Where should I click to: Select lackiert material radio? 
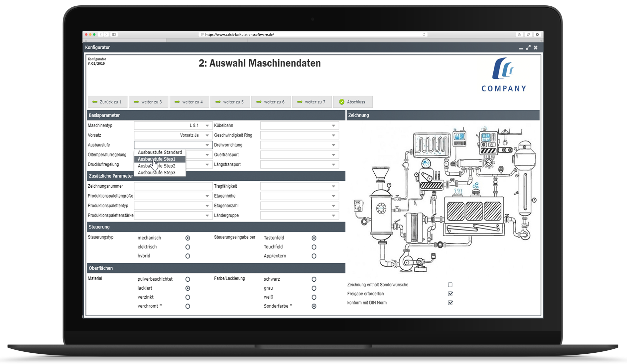[188, 288]
